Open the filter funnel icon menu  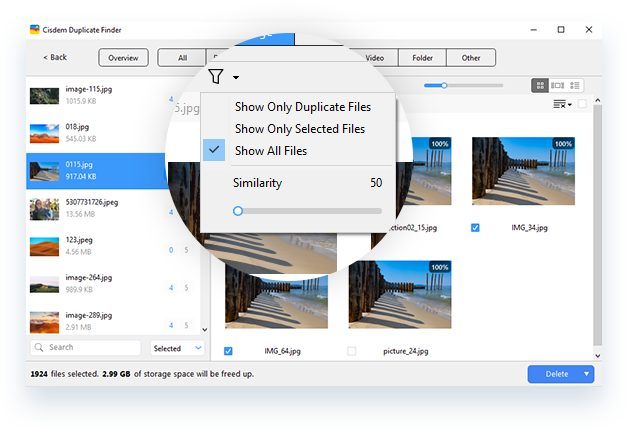(x=216, y=76)
